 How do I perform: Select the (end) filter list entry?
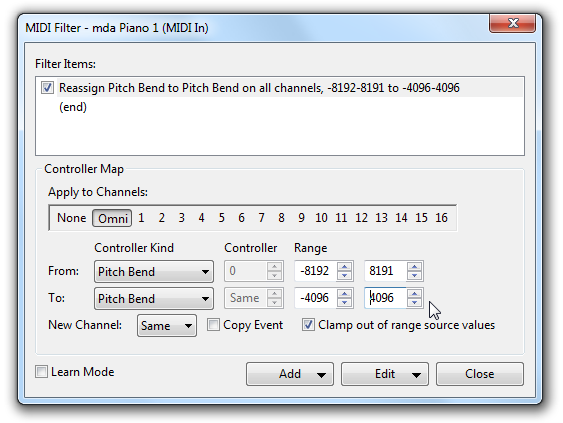click(x=73, y=107)
